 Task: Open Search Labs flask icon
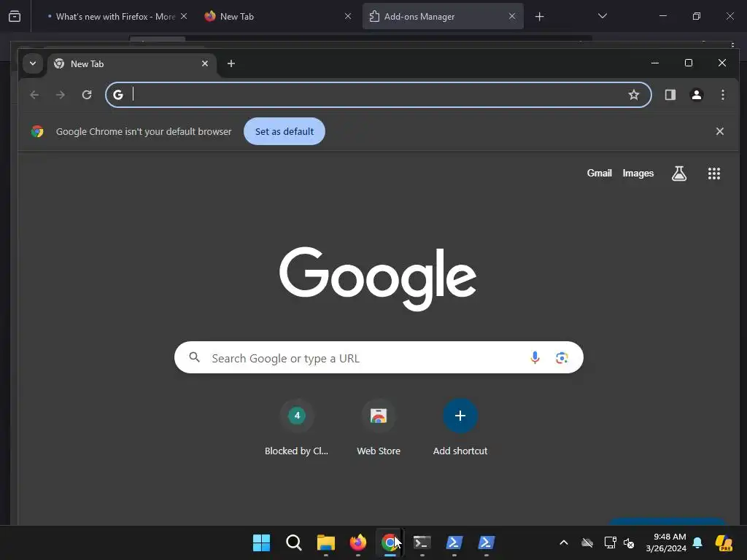coord(679,174)
